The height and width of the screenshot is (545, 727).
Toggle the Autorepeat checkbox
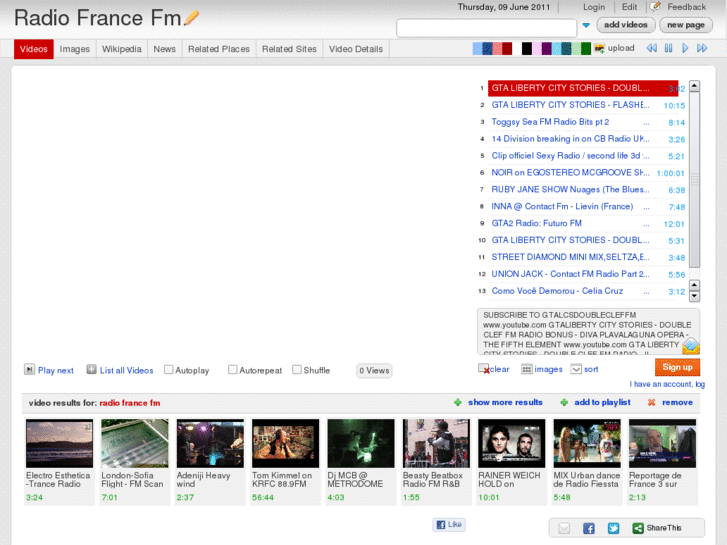coord(233,370)
